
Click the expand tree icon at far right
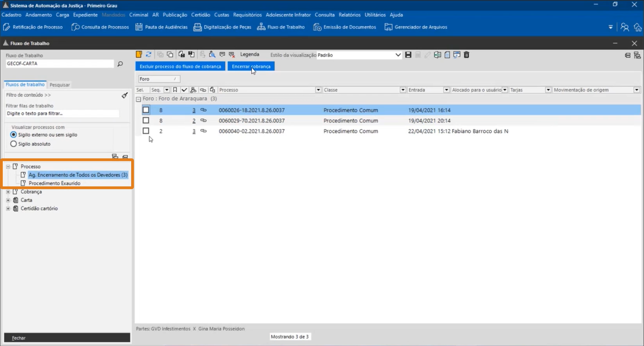pos(637,55)
